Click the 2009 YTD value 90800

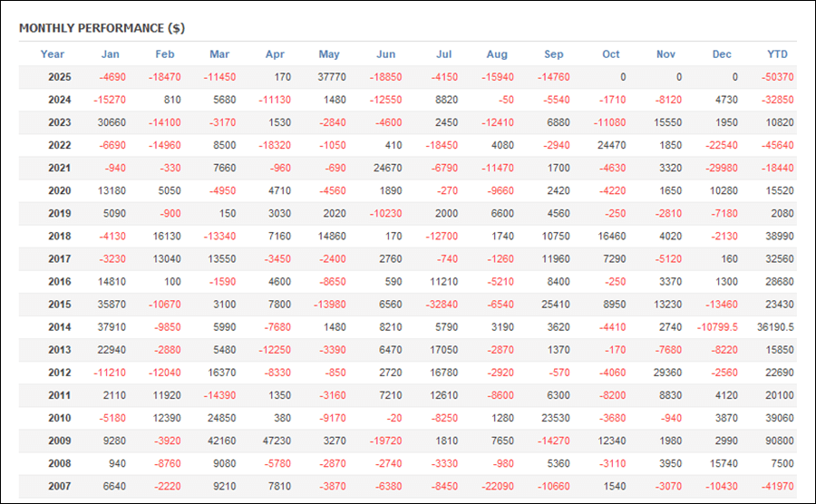tap(780, 441)
